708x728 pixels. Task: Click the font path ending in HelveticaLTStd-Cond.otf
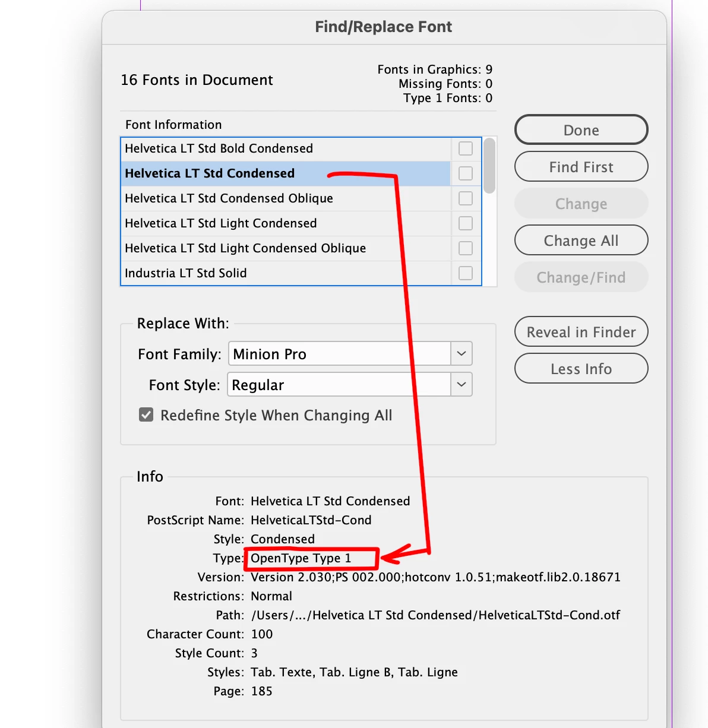[x=435, y=615]
